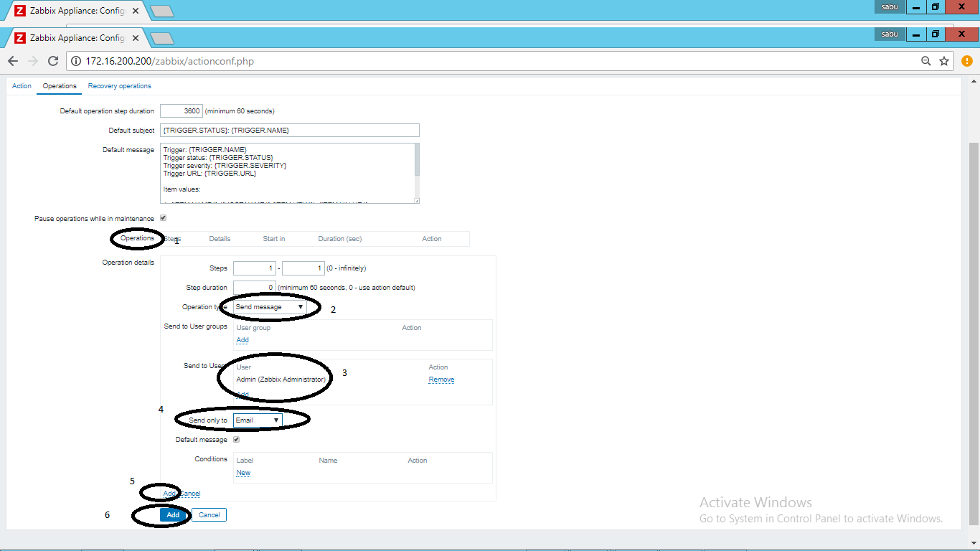980x551 pixels.
Task: Click into the Default subject field
Action: 290,131
